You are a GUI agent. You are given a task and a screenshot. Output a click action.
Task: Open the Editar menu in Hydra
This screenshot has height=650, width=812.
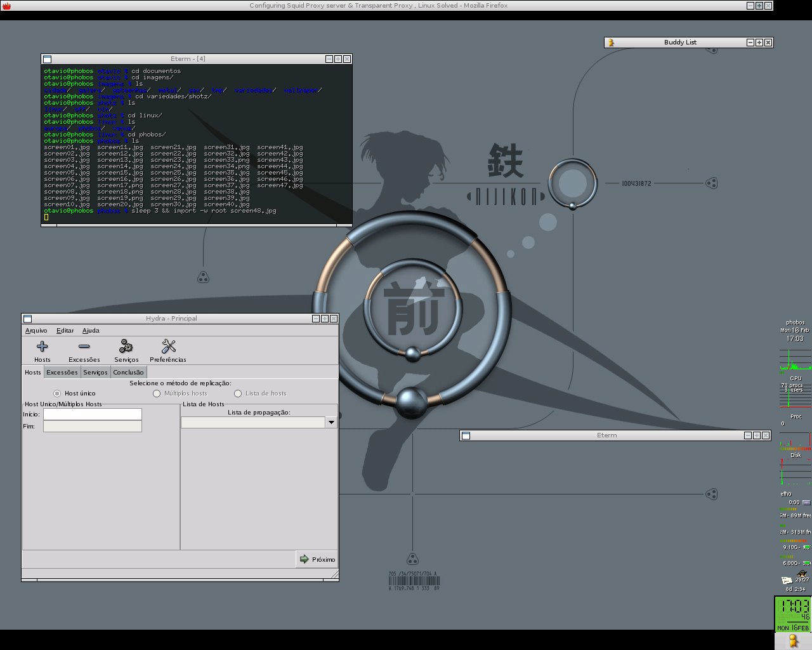point(65,331)
